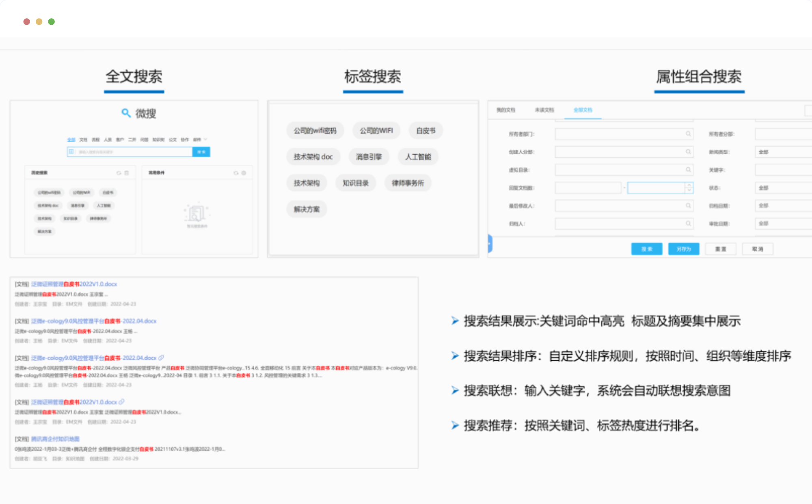Expand more categories chevron after 邮件

click(x=206, y=140)
